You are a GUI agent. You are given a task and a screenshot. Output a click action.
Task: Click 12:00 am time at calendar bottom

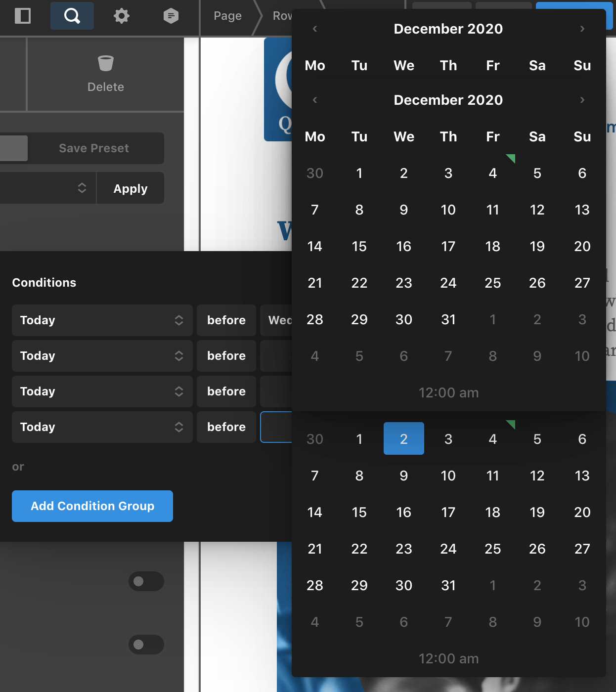pyautogui.click(x=448, y=658)
